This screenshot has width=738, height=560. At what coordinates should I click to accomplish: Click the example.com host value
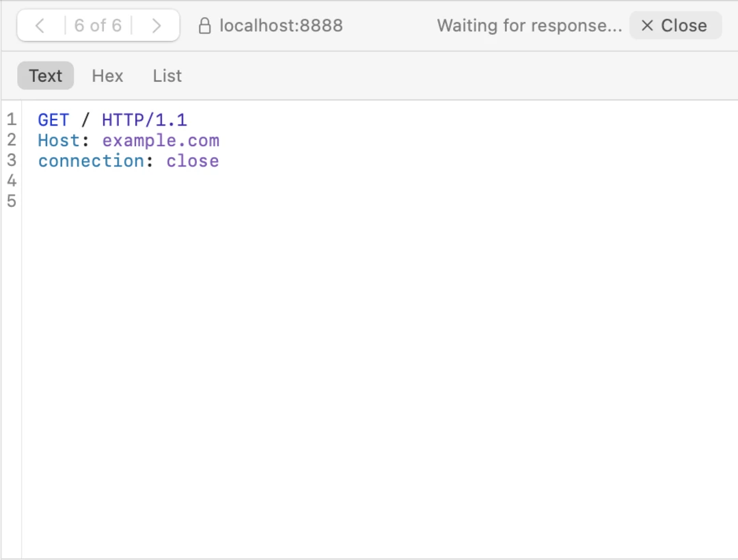click(161, 141)
